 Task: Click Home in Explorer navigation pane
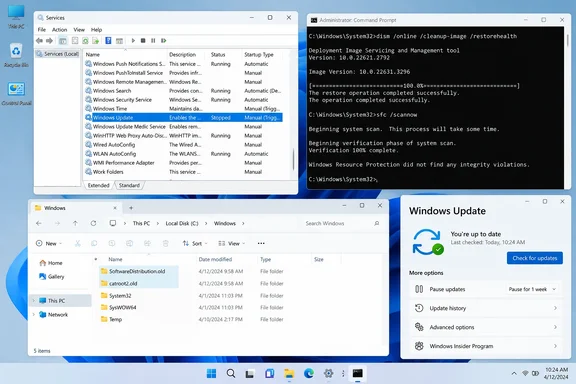(x=55, y=263)
